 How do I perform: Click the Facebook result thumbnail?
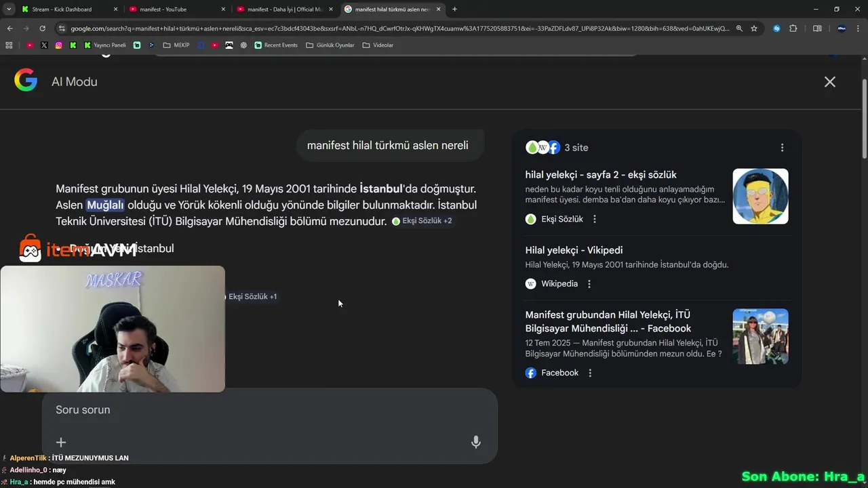760,337
